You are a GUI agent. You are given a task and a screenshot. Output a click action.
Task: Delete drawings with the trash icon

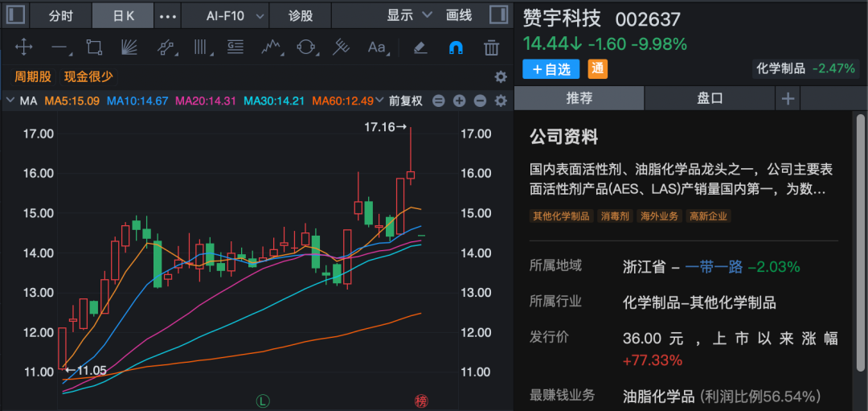tap(491, 47)
